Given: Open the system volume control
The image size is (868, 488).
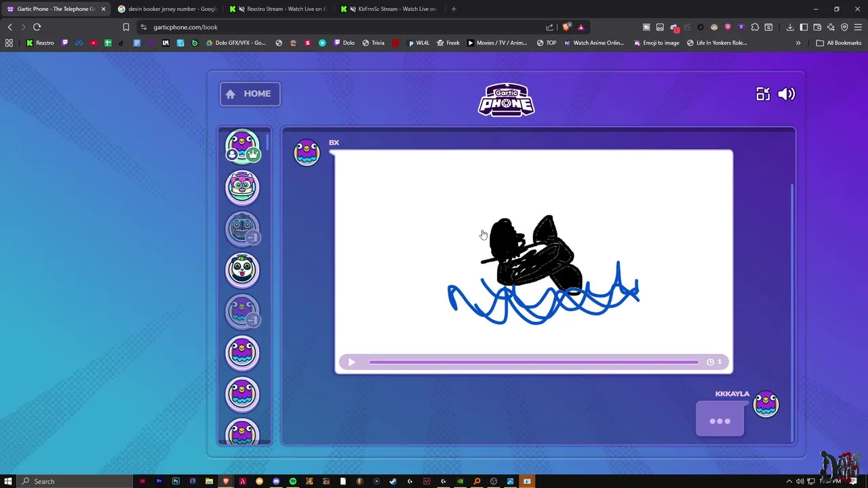Looking at the screenshot, I should point(800,481).
